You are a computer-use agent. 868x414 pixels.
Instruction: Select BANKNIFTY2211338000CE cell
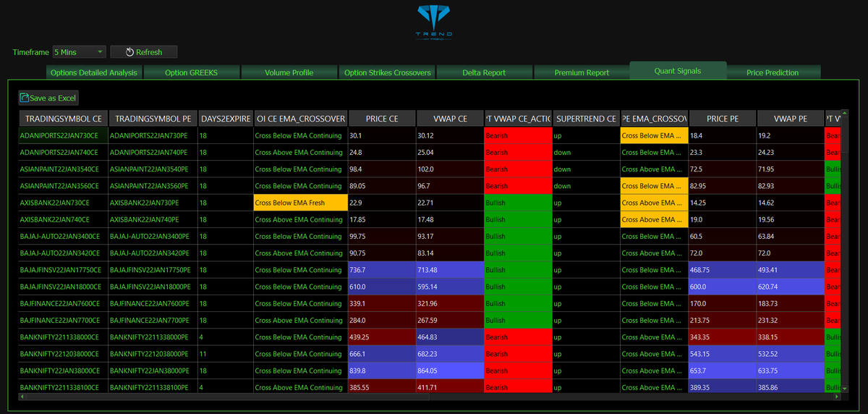click(x=63, y=337)
